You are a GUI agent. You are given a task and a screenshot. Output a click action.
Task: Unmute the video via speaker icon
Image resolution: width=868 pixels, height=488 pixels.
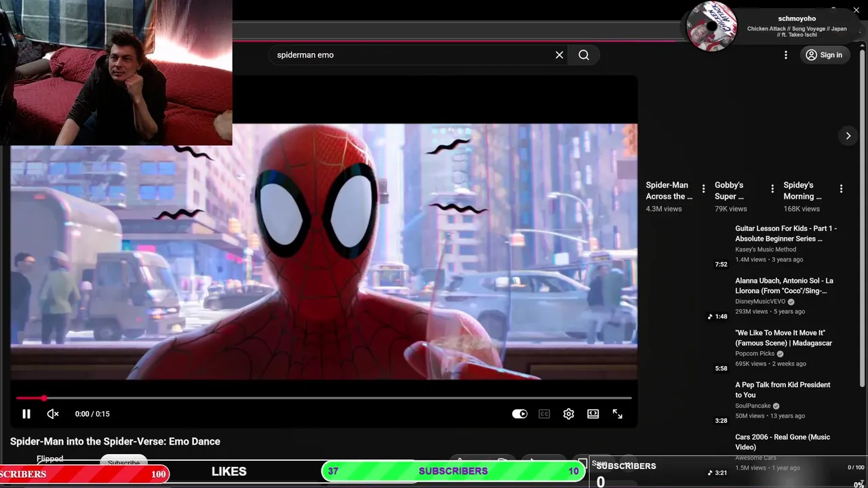pyautogui.click(x=53, y=414)
